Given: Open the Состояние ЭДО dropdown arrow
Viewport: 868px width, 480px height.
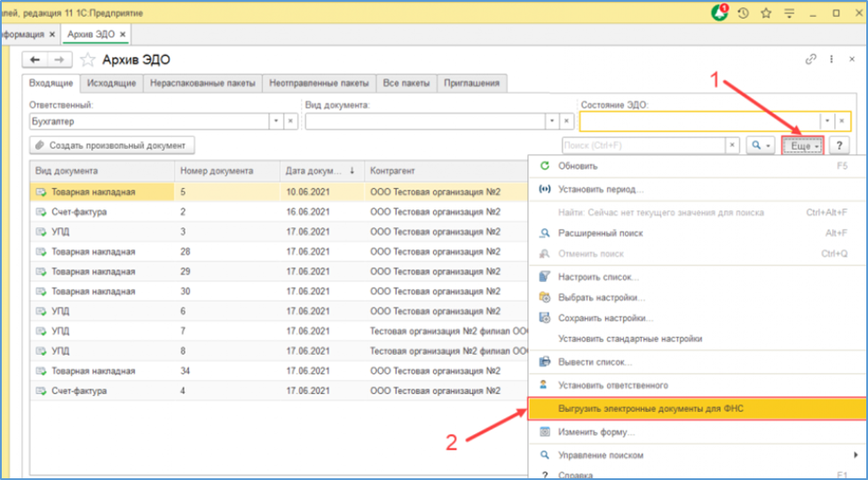Looking at the screenshot, I should pos(827,121).
